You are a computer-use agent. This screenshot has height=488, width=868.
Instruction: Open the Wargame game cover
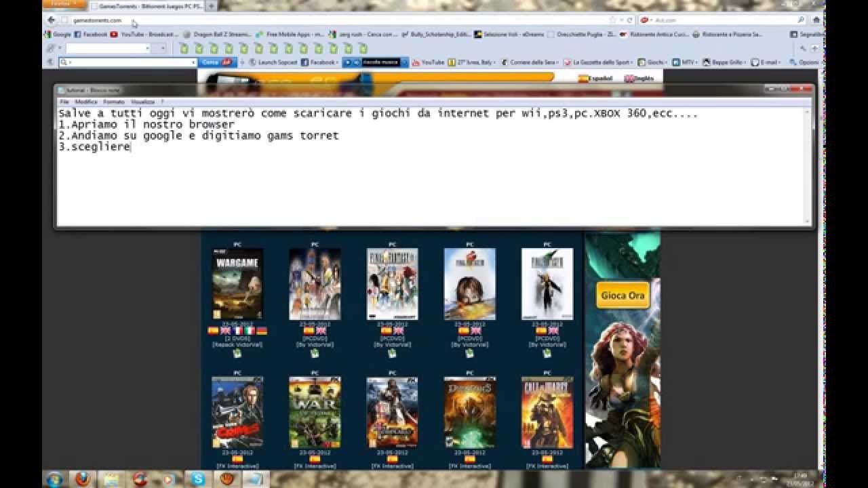pyautogui.click(x=237, y=284)
